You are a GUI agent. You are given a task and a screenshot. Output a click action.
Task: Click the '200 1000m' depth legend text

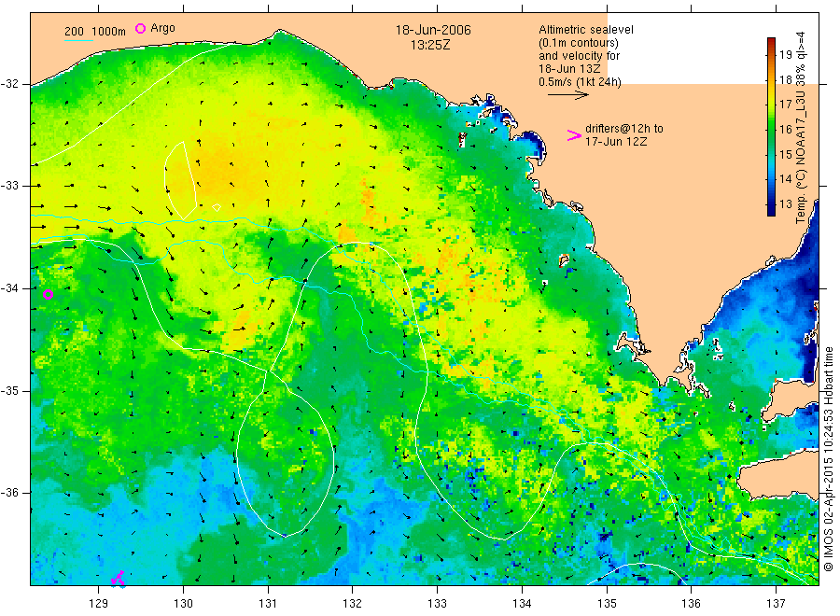click(95, 32)
